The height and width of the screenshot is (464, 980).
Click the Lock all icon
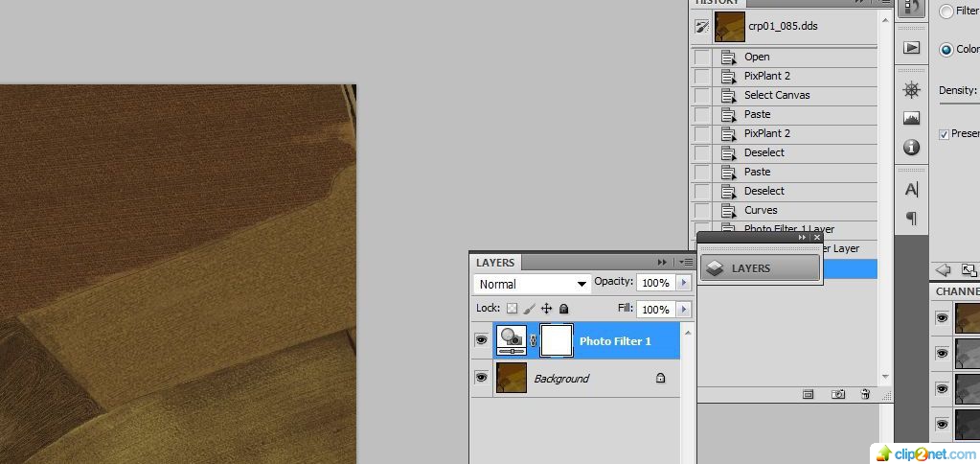563,309
